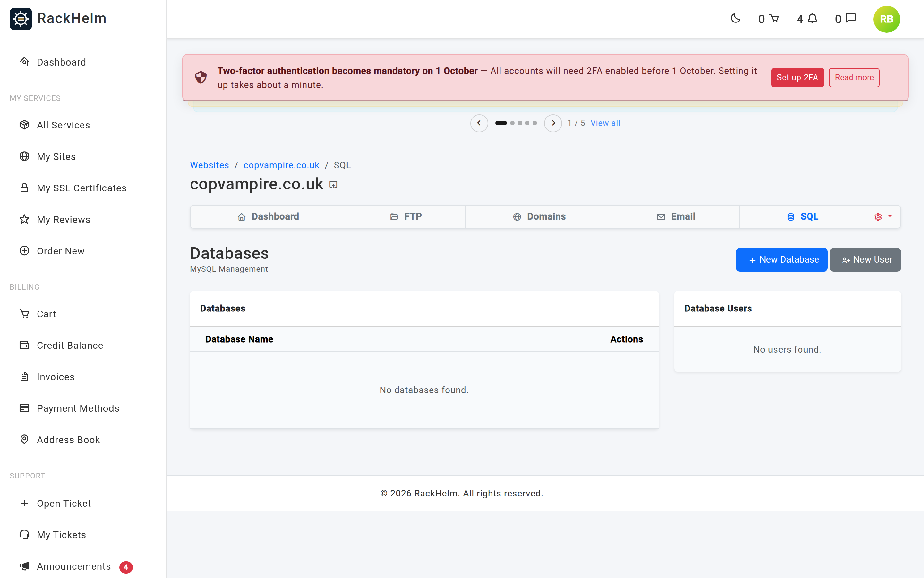The height and width of the screenshot is (578, 924).
Task: Switch to the Email tab
Action: coord(675,217)
